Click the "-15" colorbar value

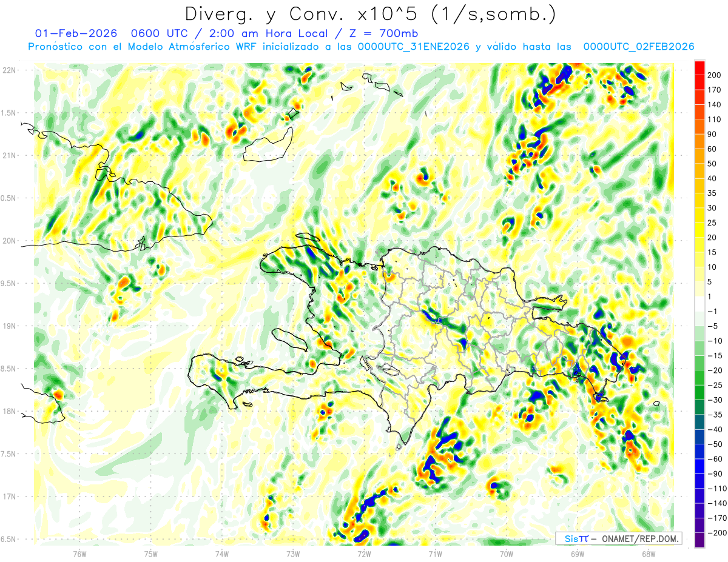tap(716, 355)
